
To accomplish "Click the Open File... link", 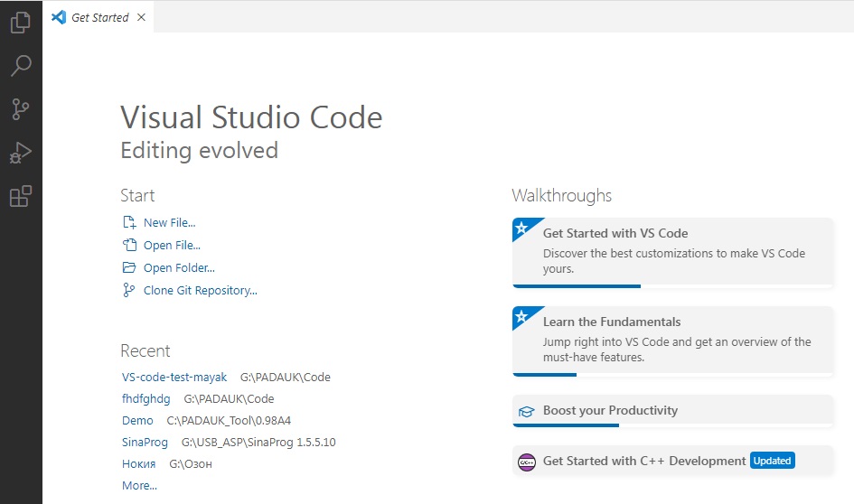I will pyautogui.click(x=172, y=245).
